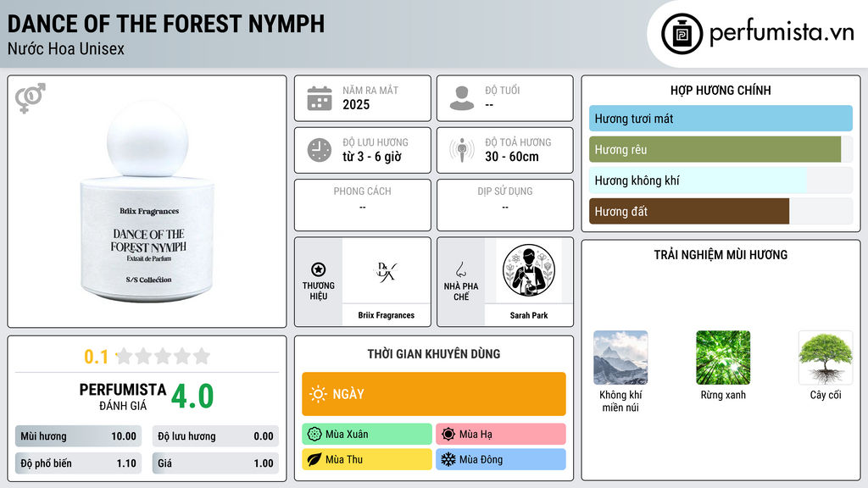Click the snowflake icon beside Mùa Đông
The image size is (868, 488).
[x=448, y=459]
